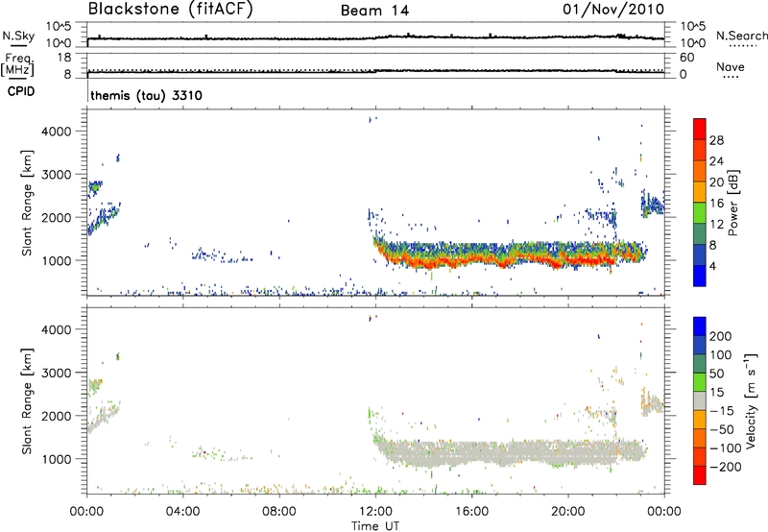This screenshot has height=532, width=768.
Task: Click the 'Slant Range [km]' label of power panel
Action: (27, 203)
